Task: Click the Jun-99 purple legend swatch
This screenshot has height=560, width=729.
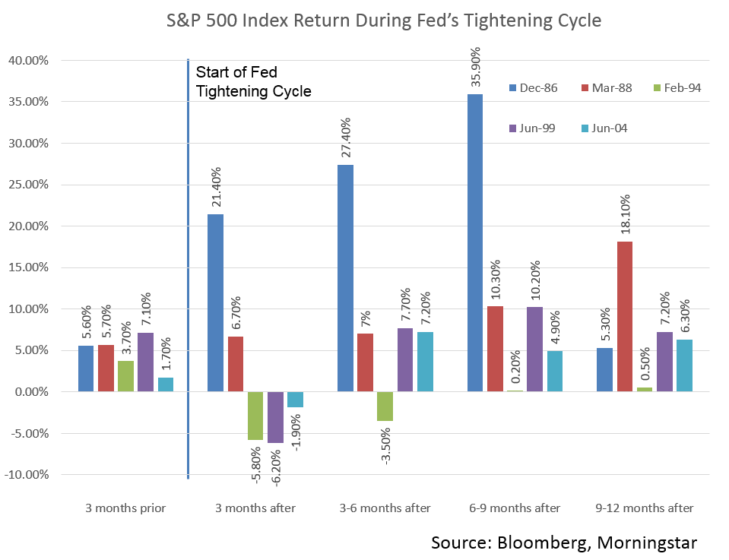Action: click(x=513, y=128)
